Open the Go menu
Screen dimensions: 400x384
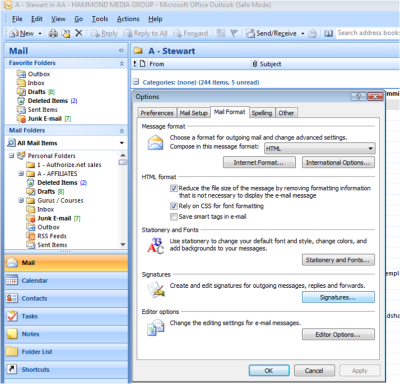pos(79,19)
